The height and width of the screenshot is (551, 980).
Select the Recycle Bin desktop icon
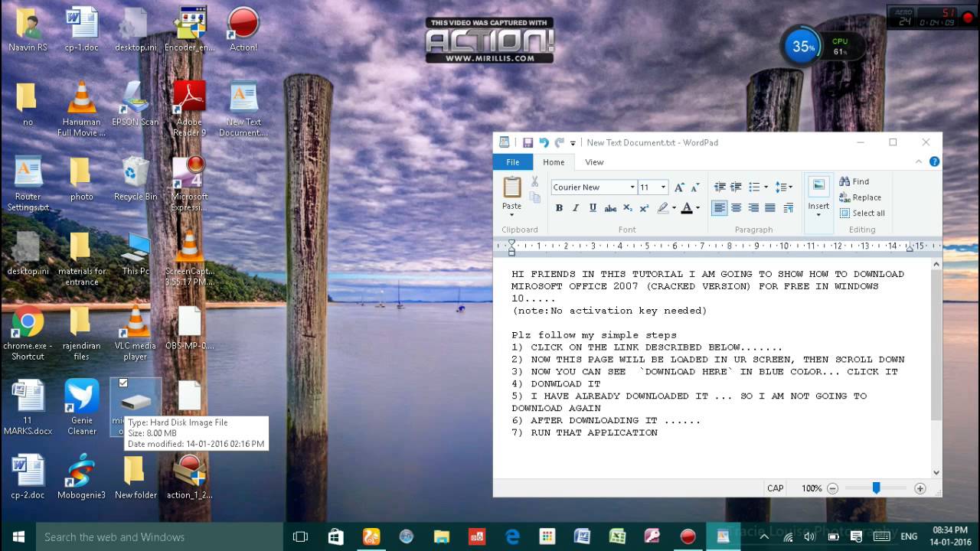[x=136, y=179]
